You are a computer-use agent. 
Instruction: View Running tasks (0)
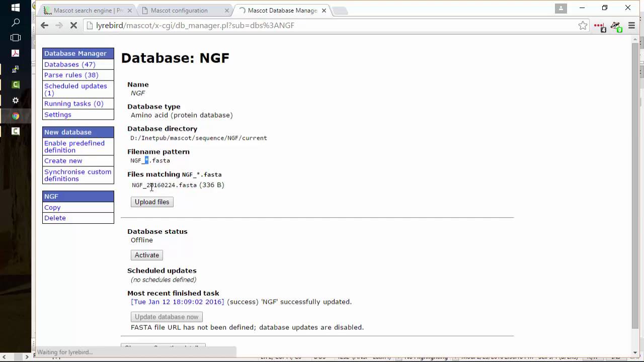coord(73,104)
